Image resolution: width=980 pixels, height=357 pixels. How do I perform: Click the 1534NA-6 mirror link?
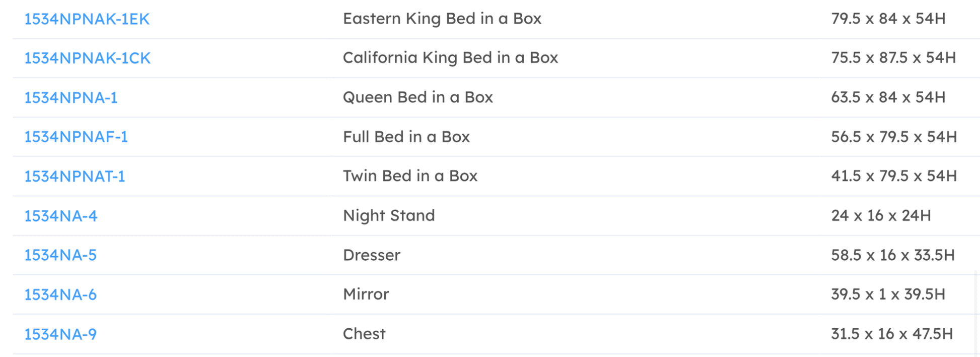(60, 295)
